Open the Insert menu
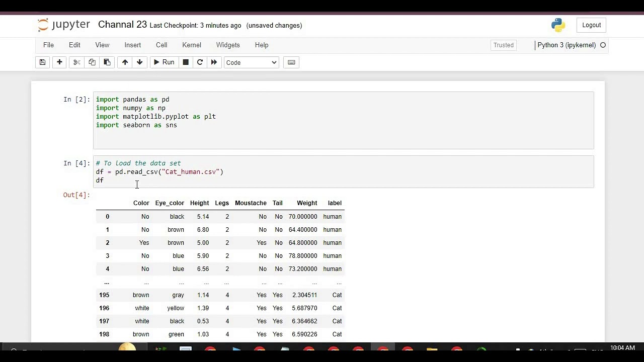This screenshot has height=362, width=644. point(133,45)
